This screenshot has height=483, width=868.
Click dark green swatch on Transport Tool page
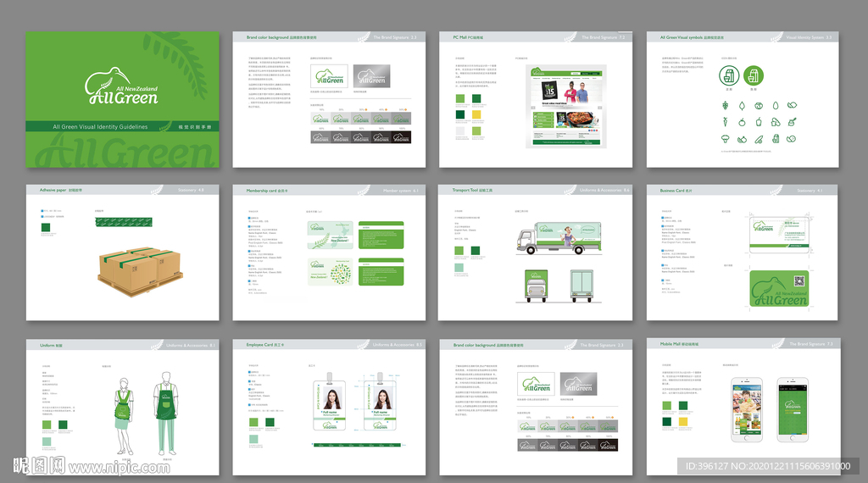(476, 251)
